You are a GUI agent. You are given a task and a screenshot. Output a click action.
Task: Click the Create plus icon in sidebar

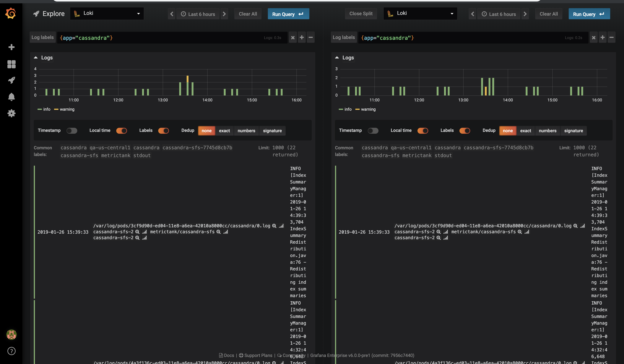click(x=11, y=47)
